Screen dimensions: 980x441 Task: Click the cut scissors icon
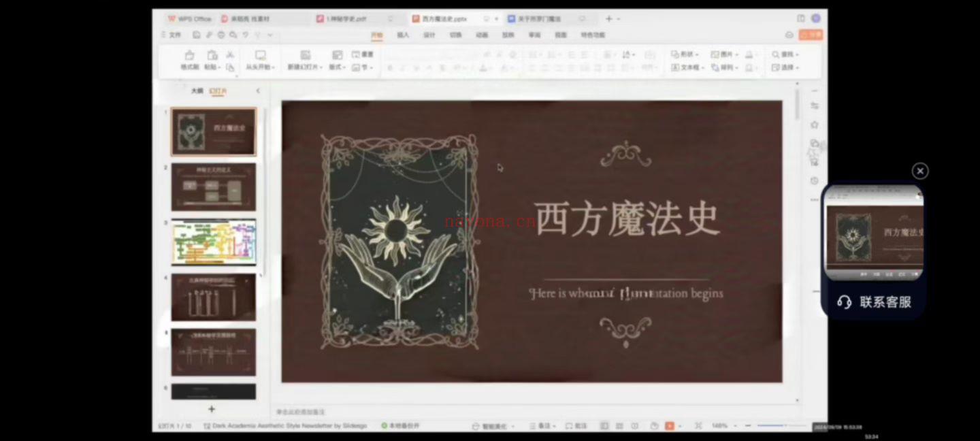pyautogui.click(x=230, y=54)
